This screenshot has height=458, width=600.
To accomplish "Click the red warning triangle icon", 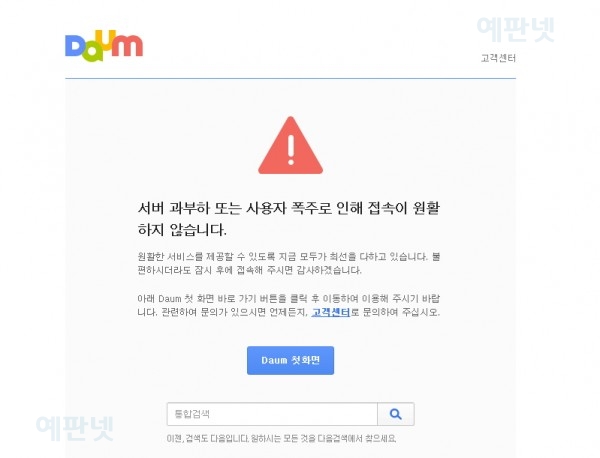I will [290, 145].
